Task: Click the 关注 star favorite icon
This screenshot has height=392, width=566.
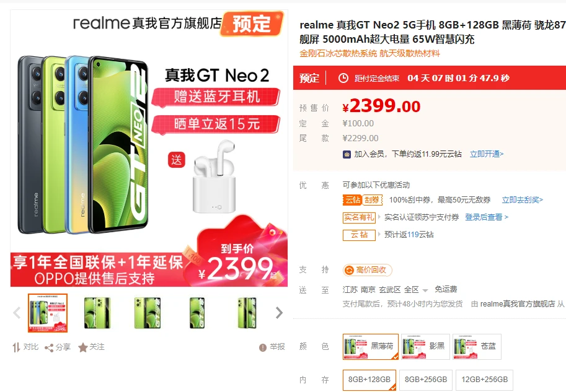Action: 83,348
